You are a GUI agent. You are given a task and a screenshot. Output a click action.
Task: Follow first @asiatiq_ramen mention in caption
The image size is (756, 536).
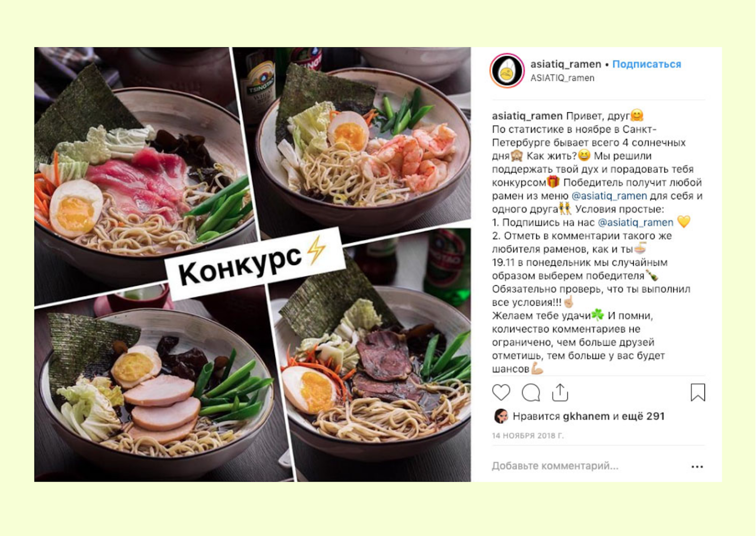pyautogui.click(x=609, y=196)
